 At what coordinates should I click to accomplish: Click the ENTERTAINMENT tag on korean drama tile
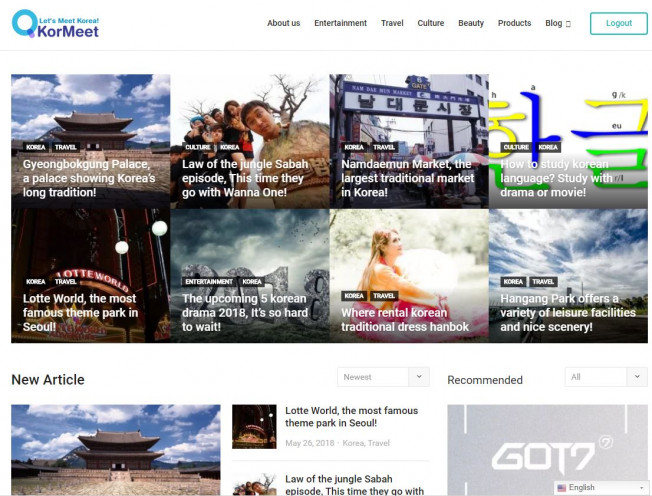click(209, 282)
